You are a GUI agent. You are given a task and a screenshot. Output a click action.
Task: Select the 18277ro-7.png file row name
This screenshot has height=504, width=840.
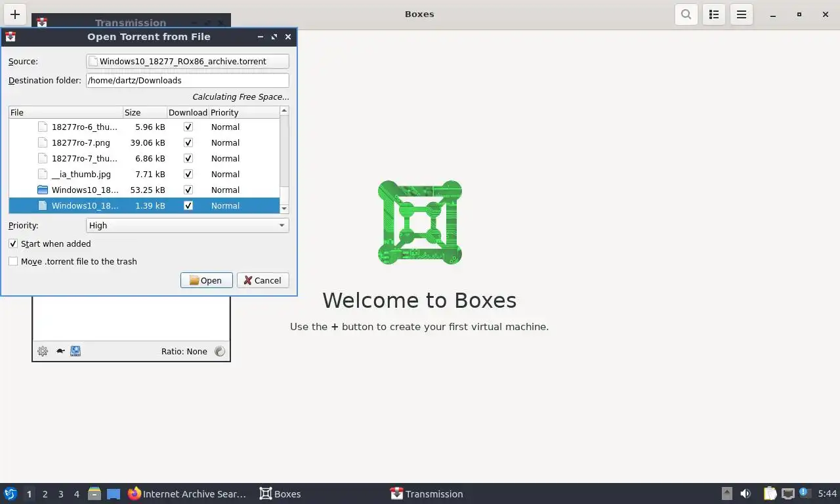[81, 142]
